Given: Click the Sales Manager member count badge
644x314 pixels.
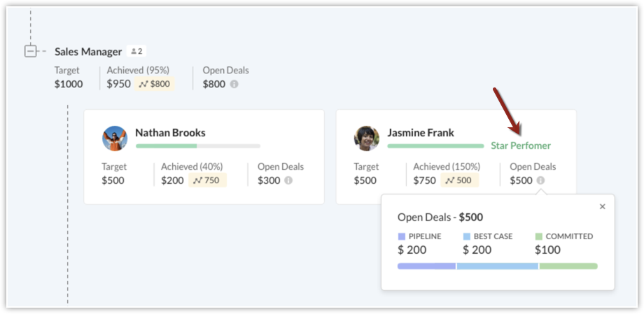Looking at the screenshot, I should tap(136, 52).
